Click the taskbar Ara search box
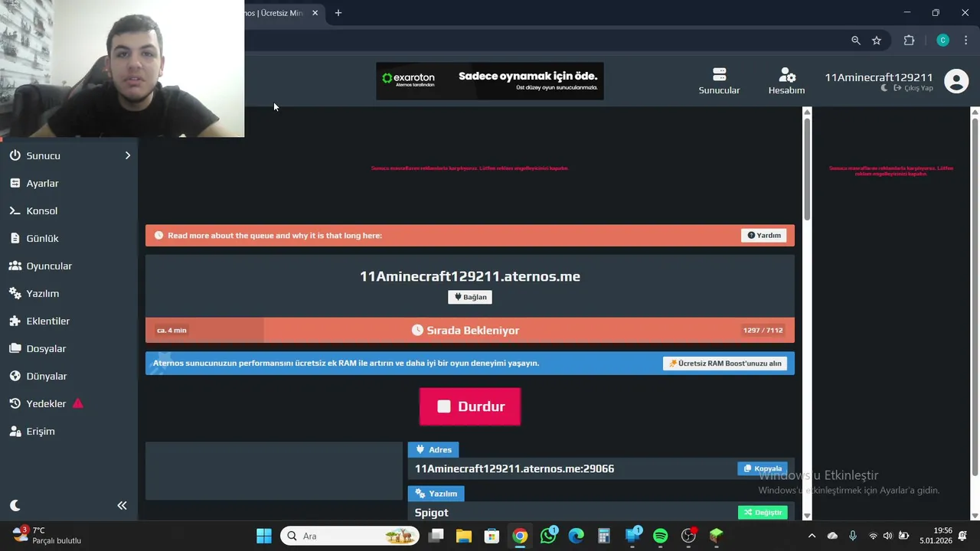This screenshot has width=980, height=551. pyautogui.click(x=350, y=536)
